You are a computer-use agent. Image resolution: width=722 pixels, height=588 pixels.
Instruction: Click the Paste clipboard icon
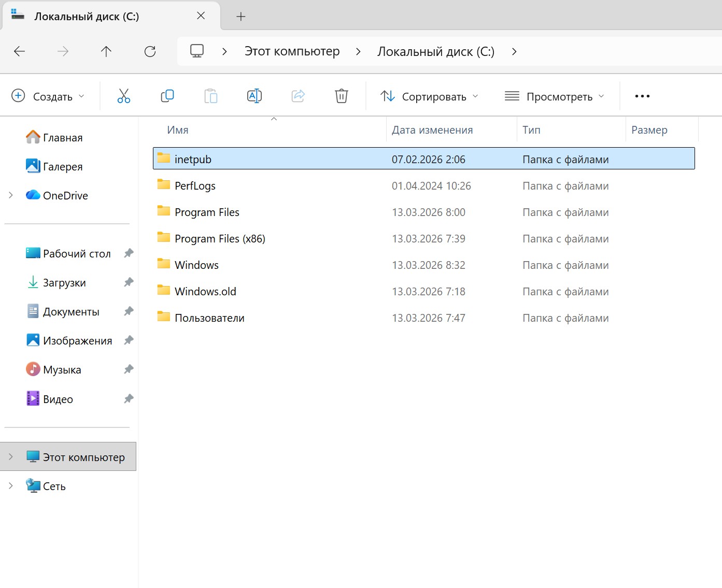click(211, 96)
